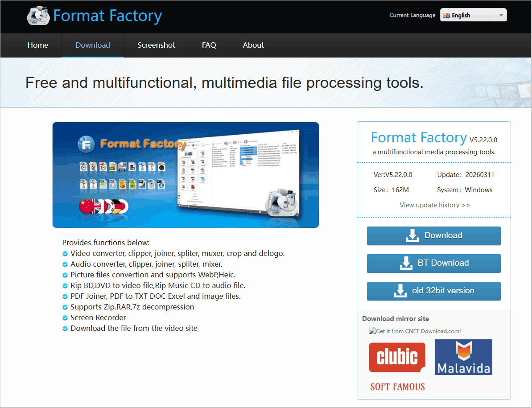The image size is (532, 408).
Task: Click the Supports Zip,RAR,7z decompression text
Action: [x=132, y=307]
